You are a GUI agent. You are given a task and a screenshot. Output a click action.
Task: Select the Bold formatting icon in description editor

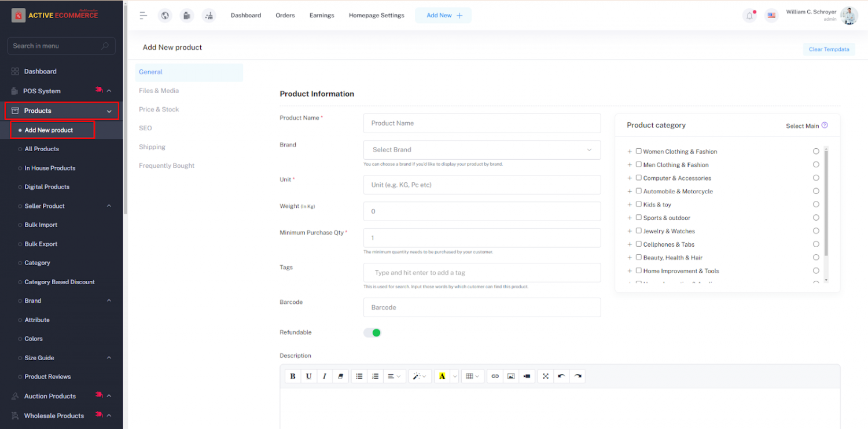pos(293,376)
